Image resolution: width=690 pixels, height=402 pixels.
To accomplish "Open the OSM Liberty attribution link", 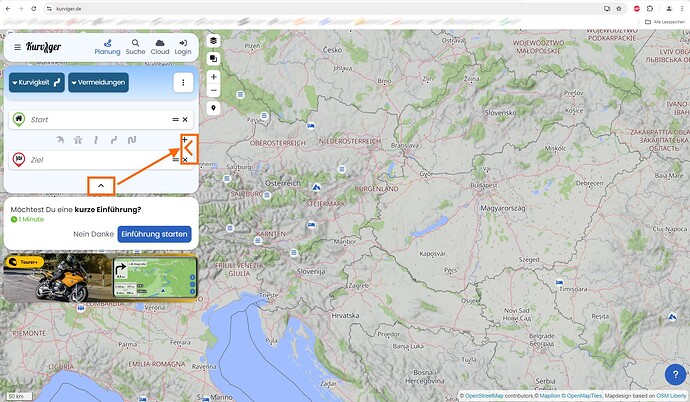I will pyautogui.click(x=671, y=396).
